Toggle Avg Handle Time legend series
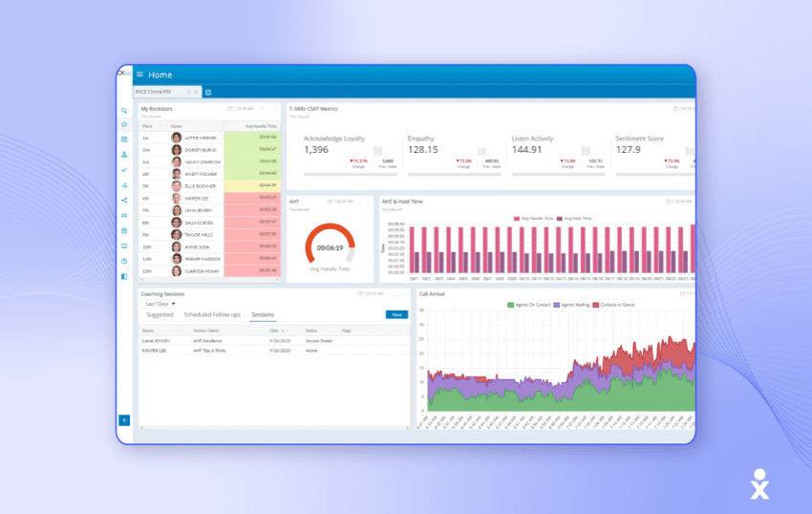 [531, 218]
